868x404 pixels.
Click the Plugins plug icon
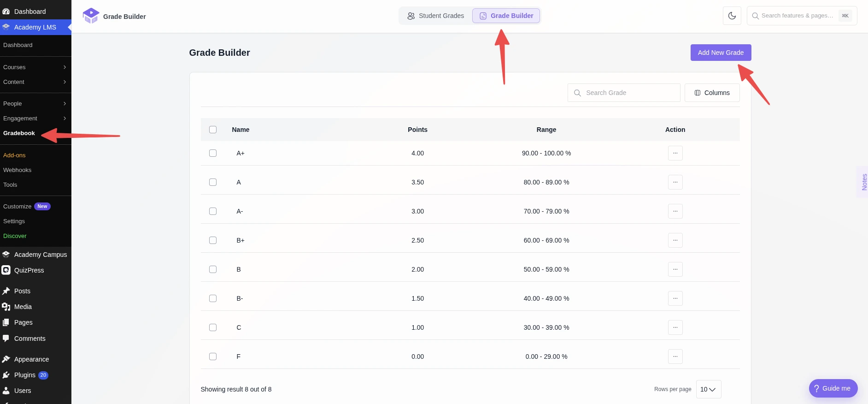point(6,375)
